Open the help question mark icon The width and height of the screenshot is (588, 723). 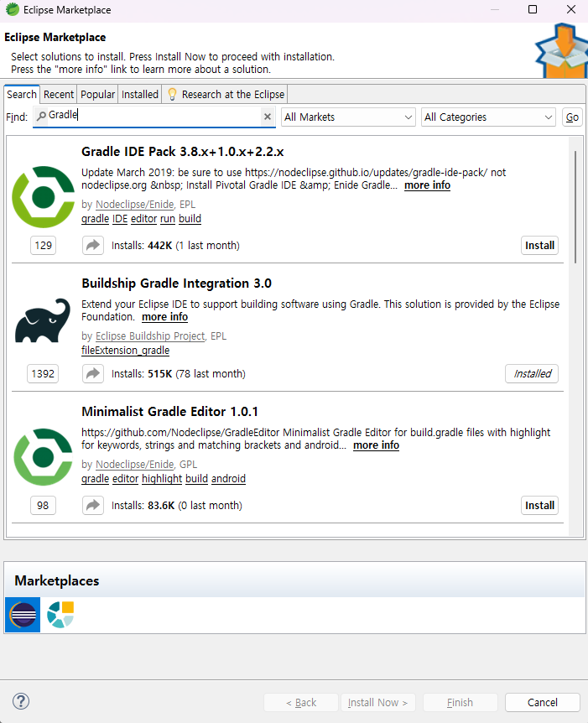tap(21, 701)
